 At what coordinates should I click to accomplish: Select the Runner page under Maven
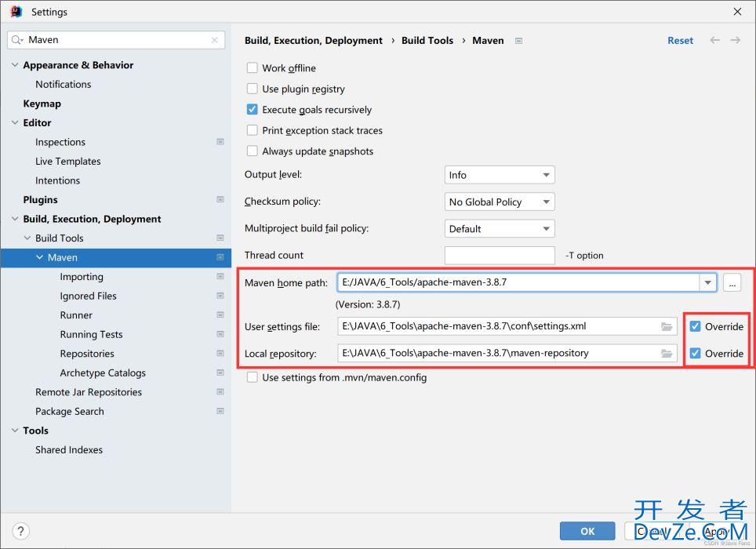click(x=76, y=315)
